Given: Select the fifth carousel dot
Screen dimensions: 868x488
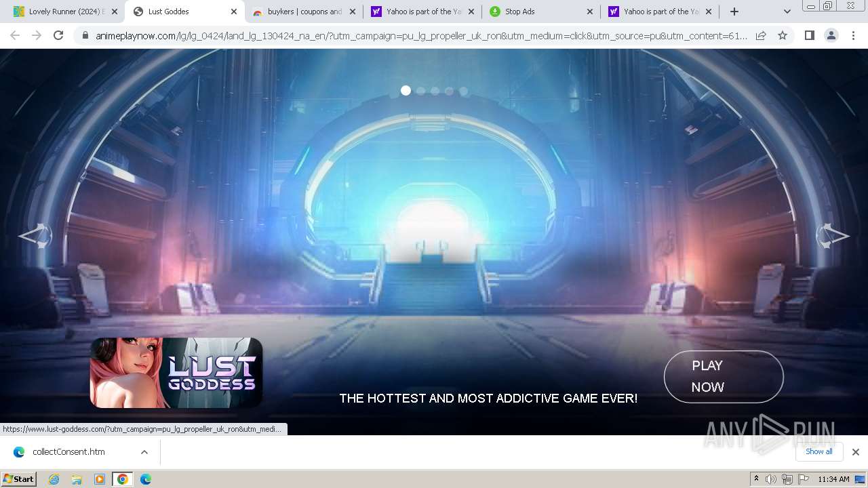Looking at the screenshot, I should pyautogui.click(x=463, y=91).
